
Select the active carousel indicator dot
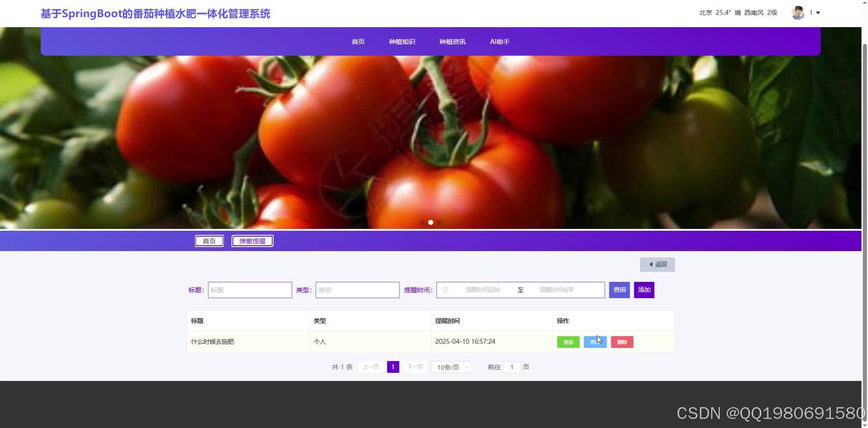[x=430, y=222]
